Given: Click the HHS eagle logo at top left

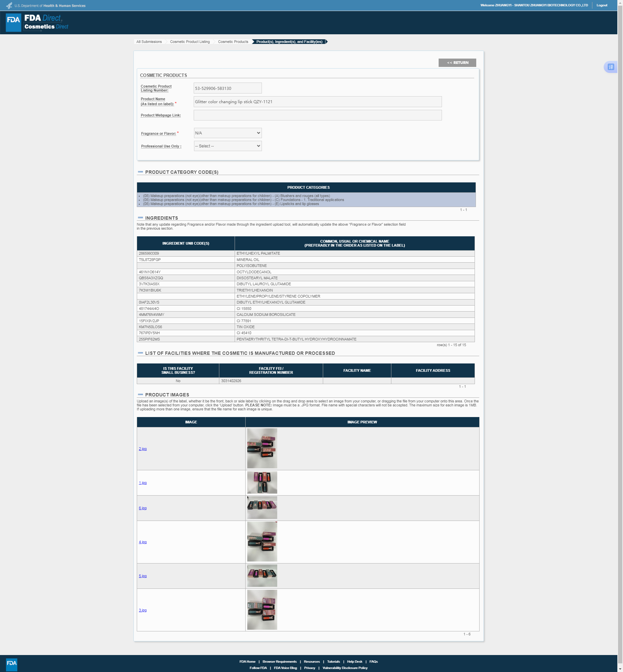Looking at the screenshot, I should [9, 5].
